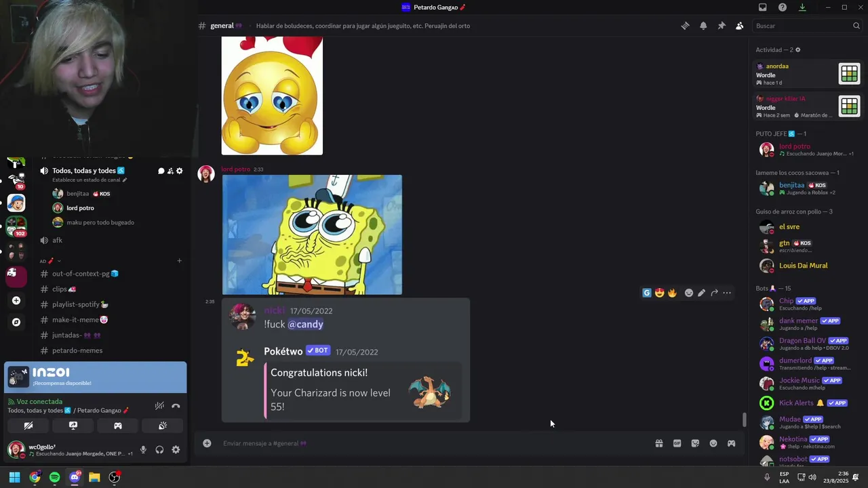Open more message options ellipsis
This screenshot has width=868, height=488.
(727, 293)
